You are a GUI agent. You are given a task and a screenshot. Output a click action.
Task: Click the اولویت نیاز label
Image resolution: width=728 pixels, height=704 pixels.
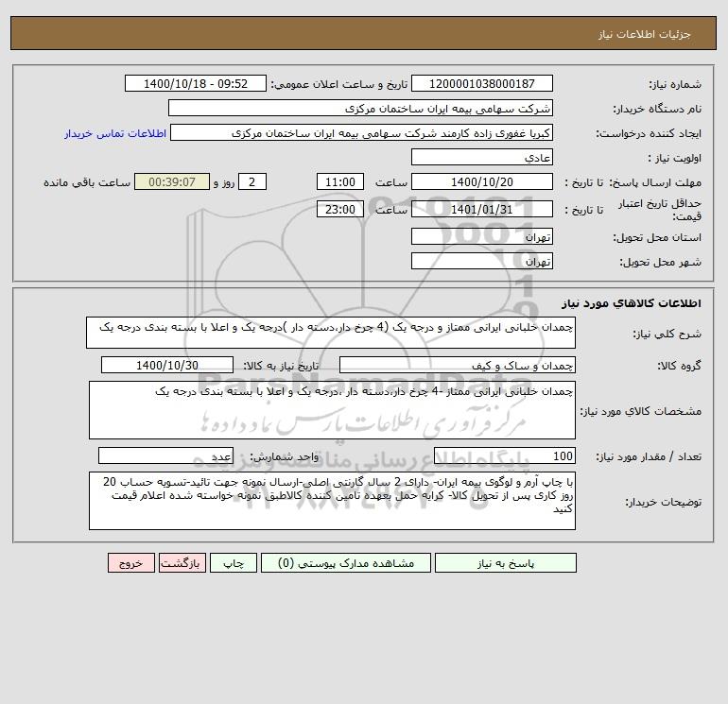[x=675, y=158]
